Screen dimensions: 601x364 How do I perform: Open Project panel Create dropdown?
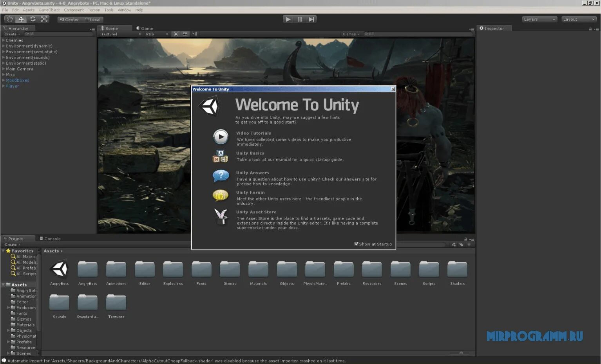[x=13, y=245]
